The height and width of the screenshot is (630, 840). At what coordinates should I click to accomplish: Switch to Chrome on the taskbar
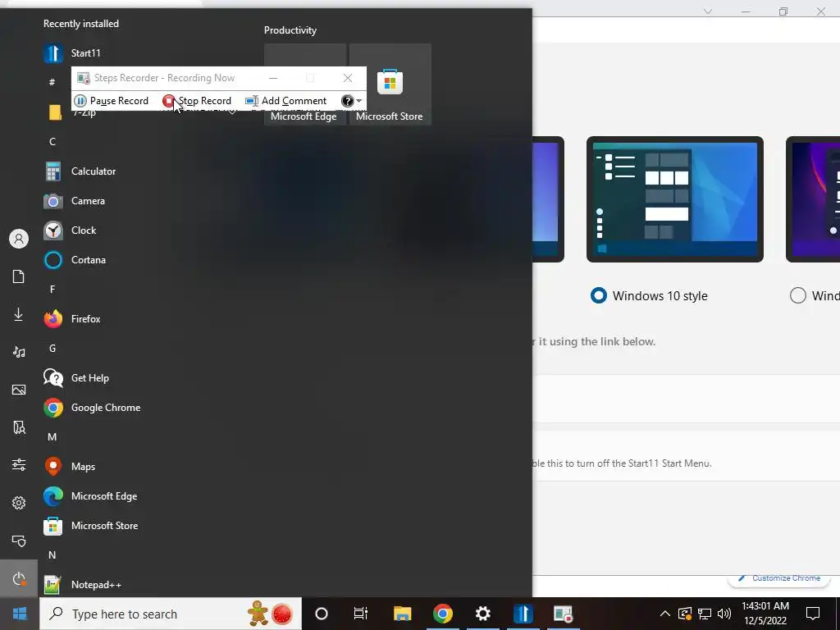click(x=442, y=614)
